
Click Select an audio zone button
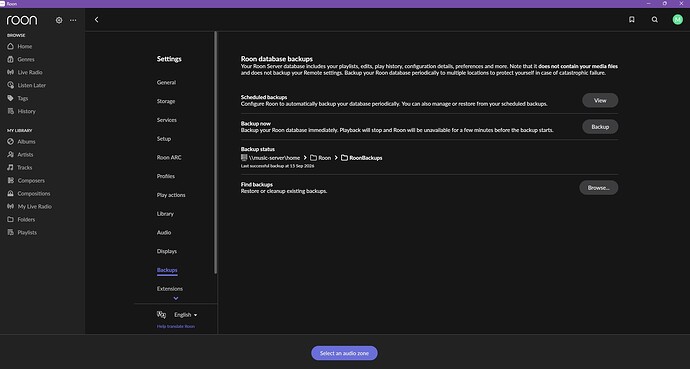pyautogui.click(x=344, y=353)
